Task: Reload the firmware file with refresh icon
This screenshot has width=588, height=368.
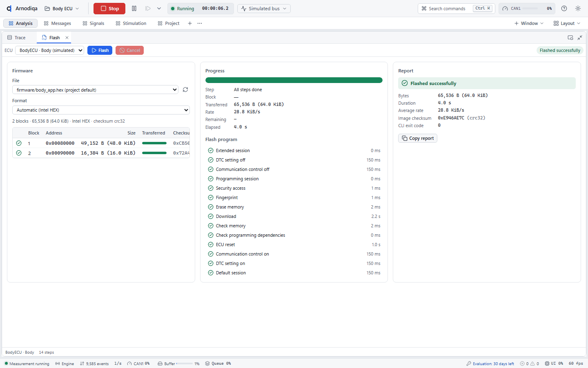Action: (x=185, y=90)
